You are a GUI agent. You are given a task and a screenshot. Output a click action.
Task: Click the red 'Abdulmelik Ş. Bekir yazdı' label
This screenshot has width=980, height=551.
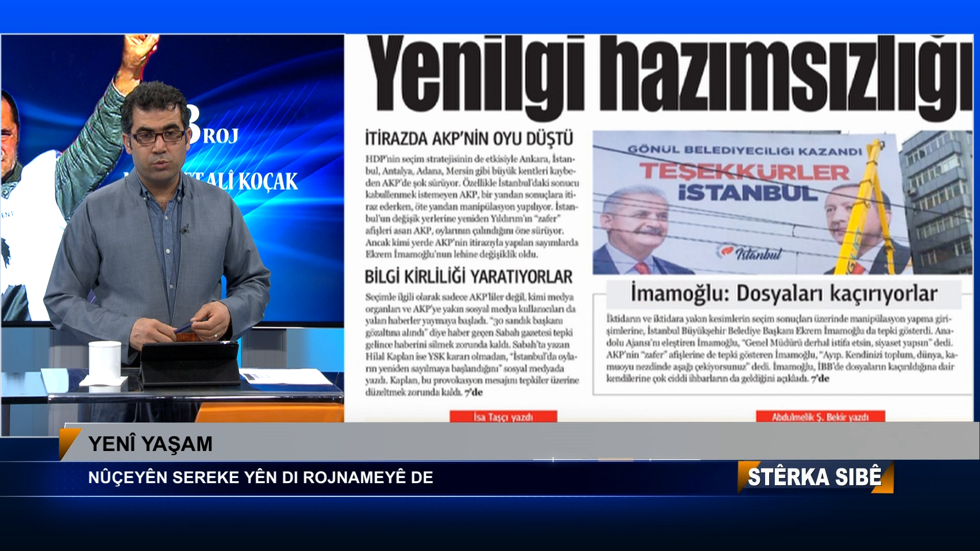pos(820,417)
